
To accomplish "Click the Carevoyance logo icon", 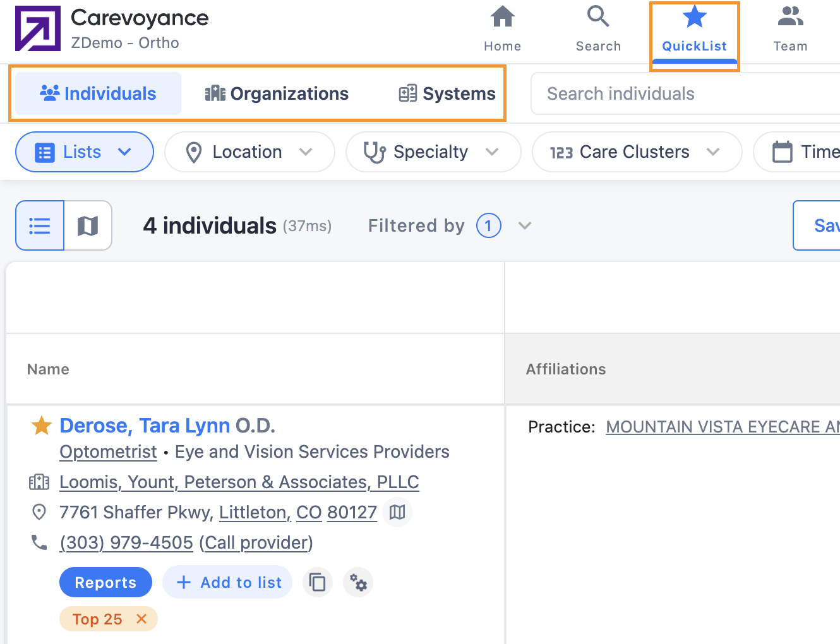I will [38, 28].
